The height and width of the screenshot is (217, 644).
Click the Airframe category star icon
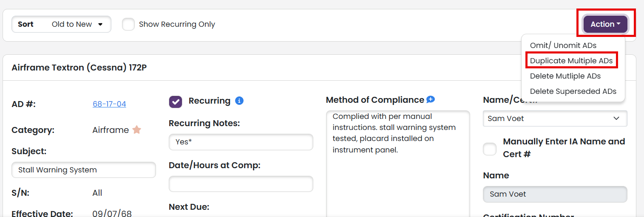coord(136,130)
